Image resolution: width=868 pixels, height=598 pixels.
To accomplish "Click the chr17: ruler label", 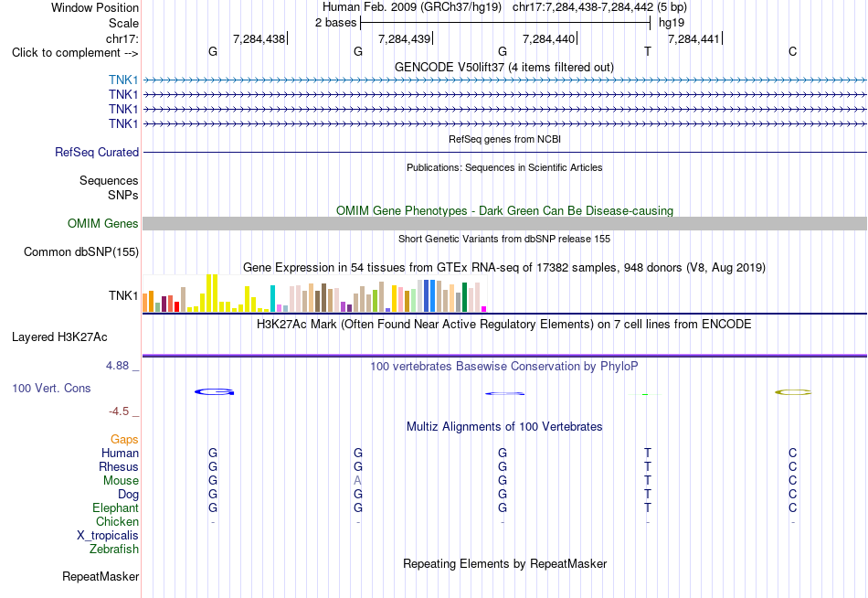I will (x=122, y=38).
